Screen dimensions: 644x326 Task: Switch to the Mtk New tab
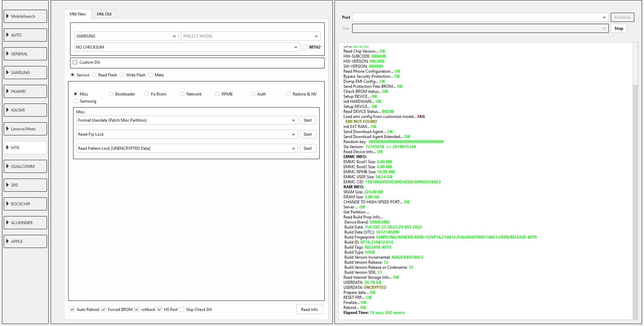click(x=78, y=14)
